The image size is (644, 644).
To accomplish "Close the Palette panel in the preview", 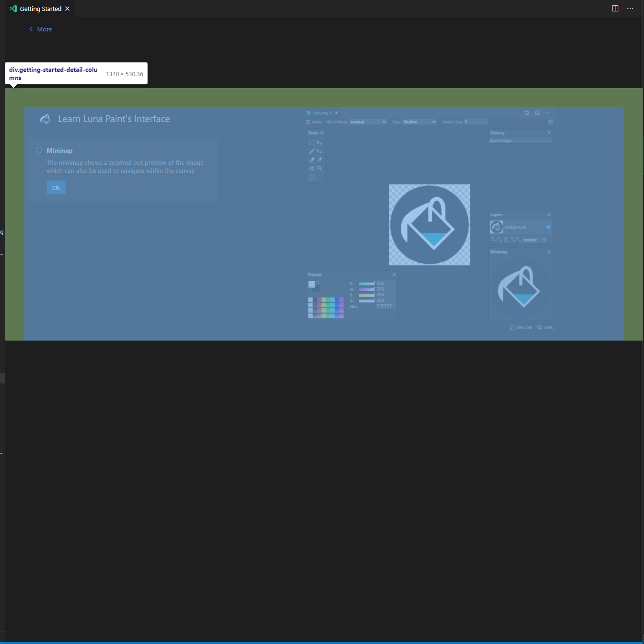I will [x=394, y=275].
